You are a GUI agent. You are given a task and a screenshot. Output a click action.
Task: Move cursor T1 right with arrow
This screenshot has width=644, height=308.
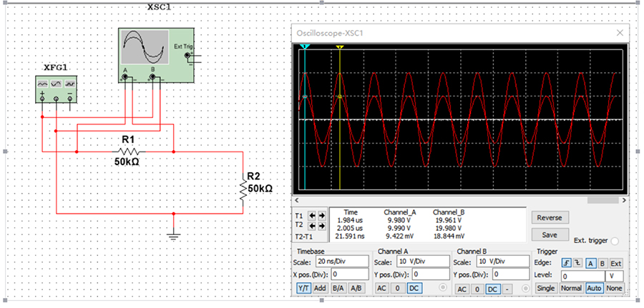[x=321, y=215]
